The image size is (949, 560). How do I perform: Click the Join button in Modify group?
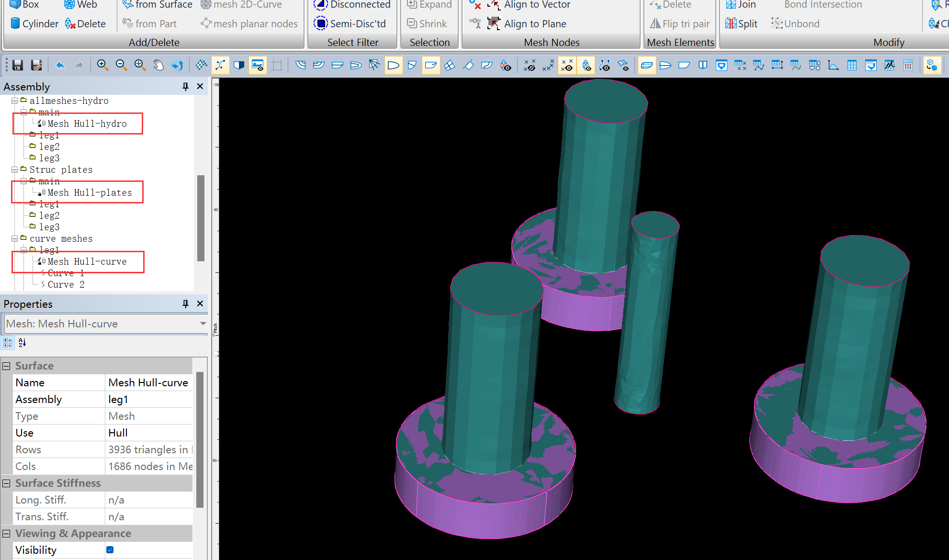(741, 4)
